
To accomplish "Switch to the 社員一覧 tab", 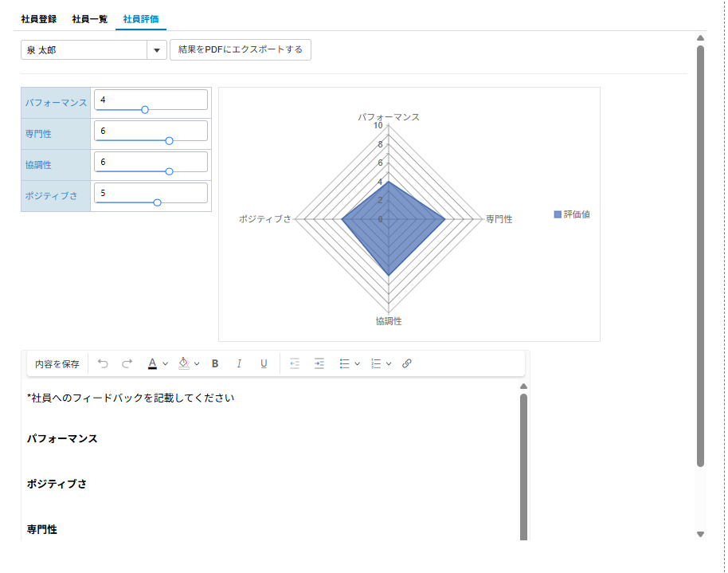I will click(90, 18).
